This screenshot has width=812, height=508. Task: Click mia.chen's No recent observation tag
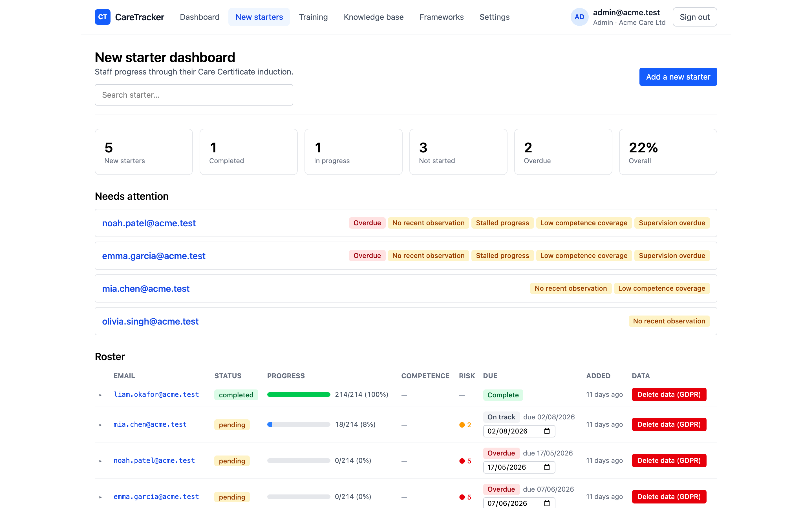pos(570,289)
